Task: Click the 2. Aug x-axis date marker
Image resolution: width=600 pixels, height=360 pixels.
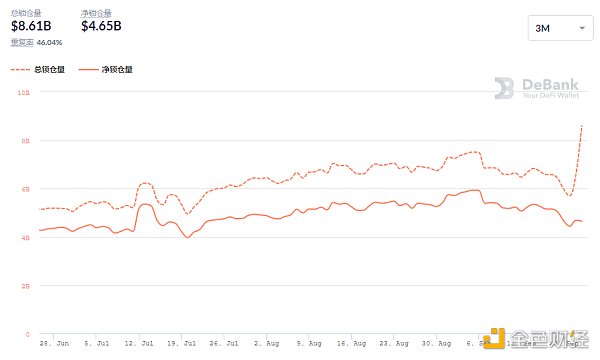Action: click(x=267, y=344)
